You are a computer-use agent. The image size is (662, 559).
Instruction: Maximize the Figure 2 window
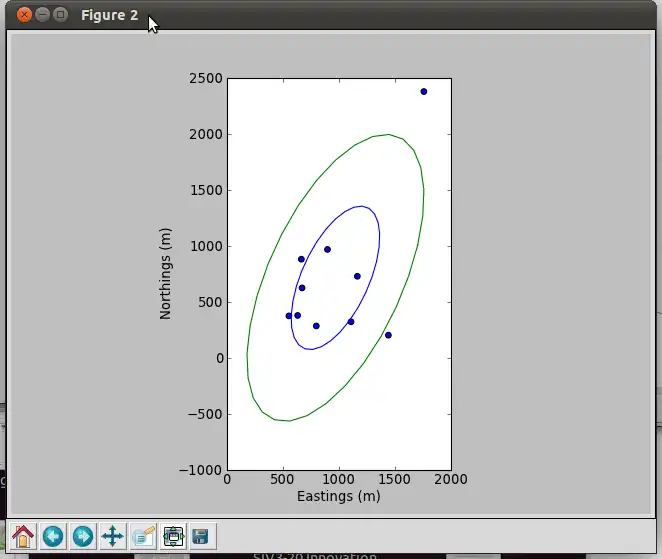click(x=60, y=15)
